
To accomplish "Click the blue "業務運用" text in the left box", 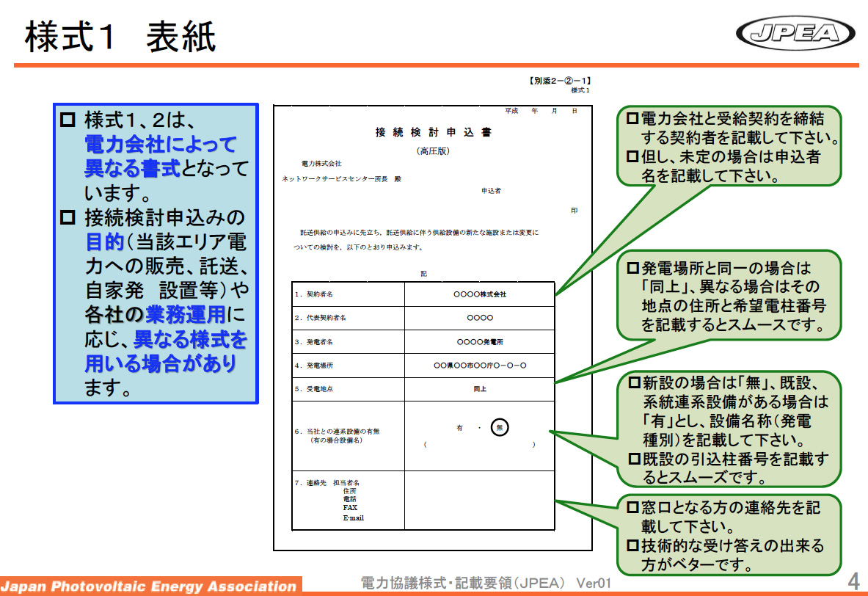I will coord(186,315).
